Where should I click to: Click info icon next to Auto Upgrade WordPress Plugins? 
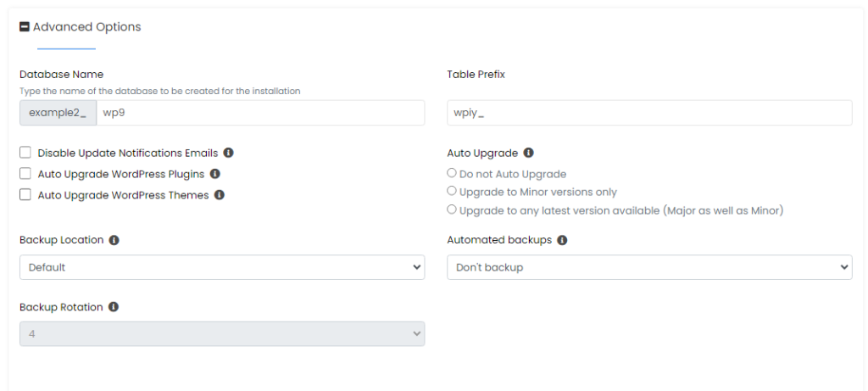215,174
